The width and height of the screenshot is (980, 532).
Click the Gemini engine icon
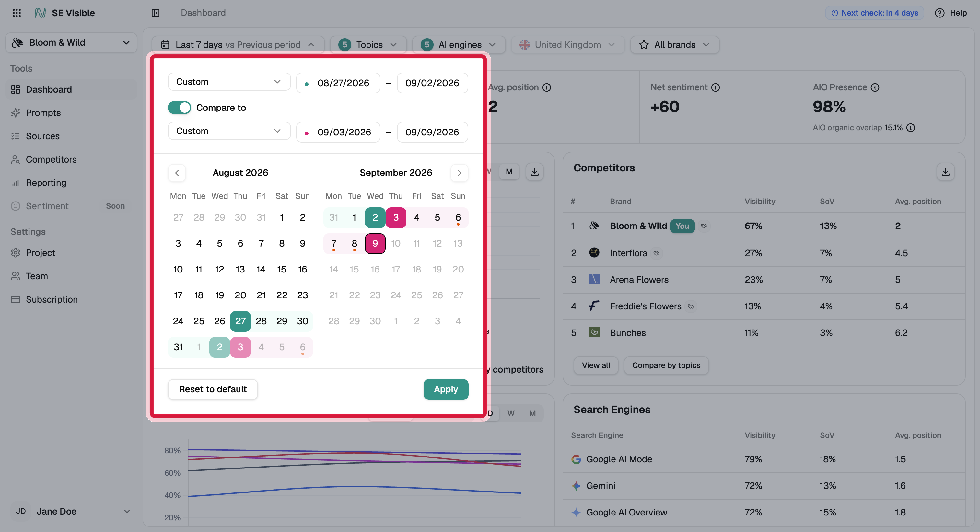[x=576, y=486]
